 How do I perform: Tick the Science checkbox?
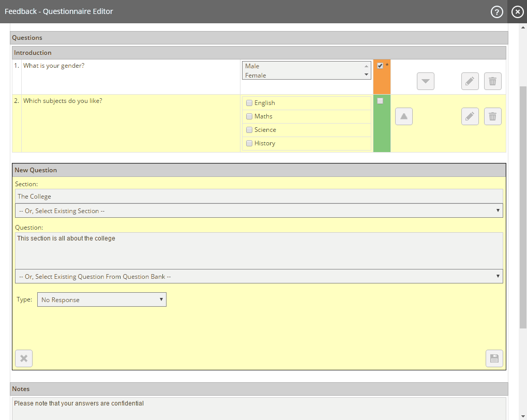click(x=249, y=130)
